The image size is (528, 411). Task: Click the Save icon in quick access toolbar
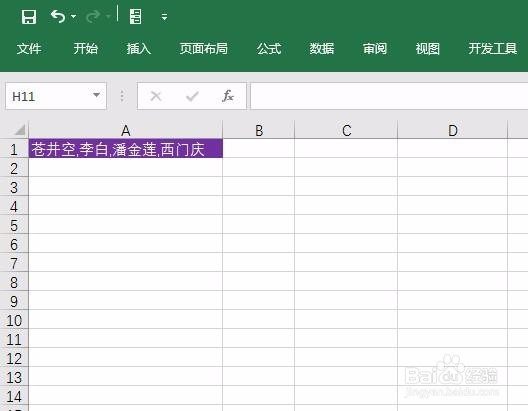[x=29, y=16]
